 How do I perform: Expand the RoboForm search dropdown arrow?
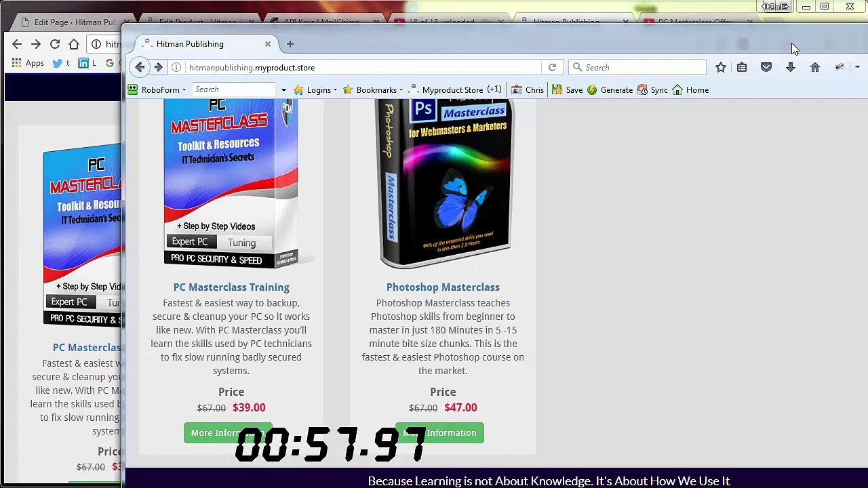[283, 90]
